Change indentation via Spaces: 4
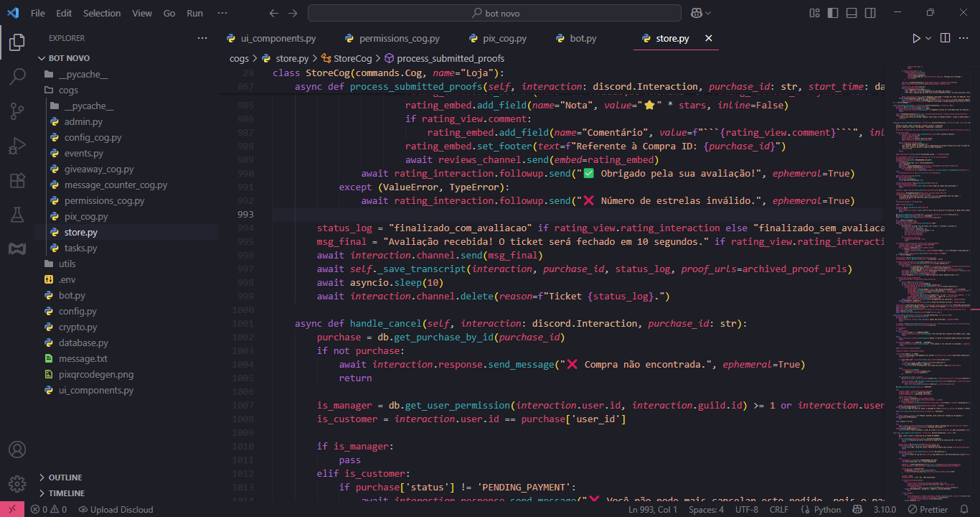980x517 pixels. coord(706,509)
